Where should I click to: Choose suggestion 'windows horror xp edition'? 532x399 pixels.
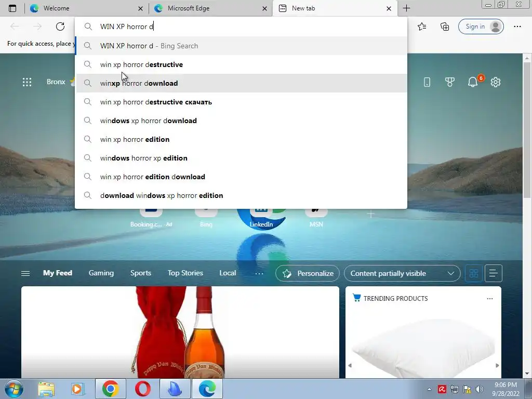[241, 158]
